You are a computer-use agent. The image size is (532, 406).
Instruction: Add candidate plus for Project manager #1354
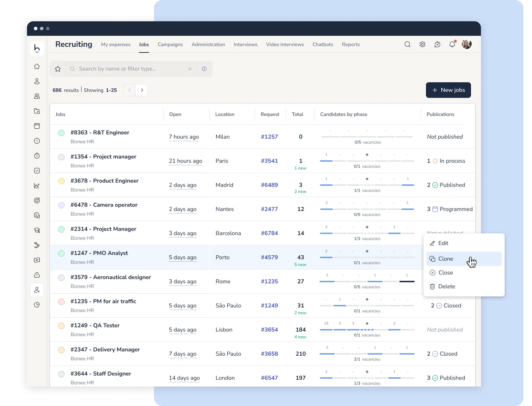click(367, 155)
